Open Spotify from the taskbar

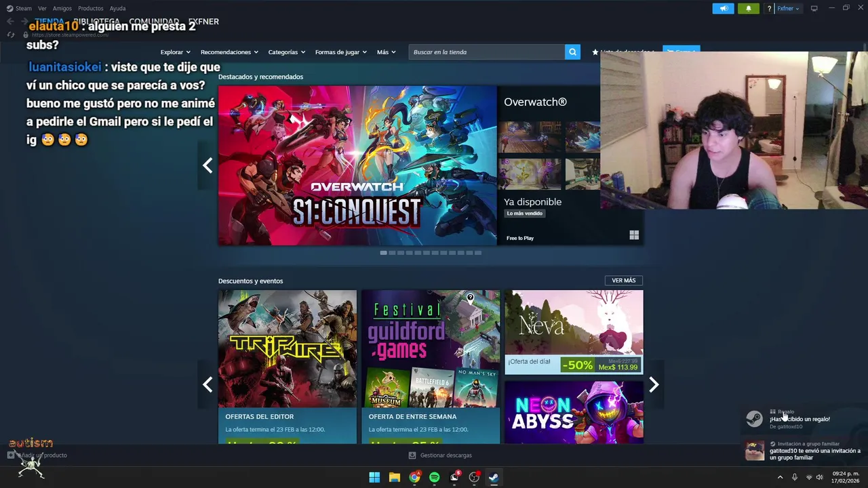click(435, 477)
